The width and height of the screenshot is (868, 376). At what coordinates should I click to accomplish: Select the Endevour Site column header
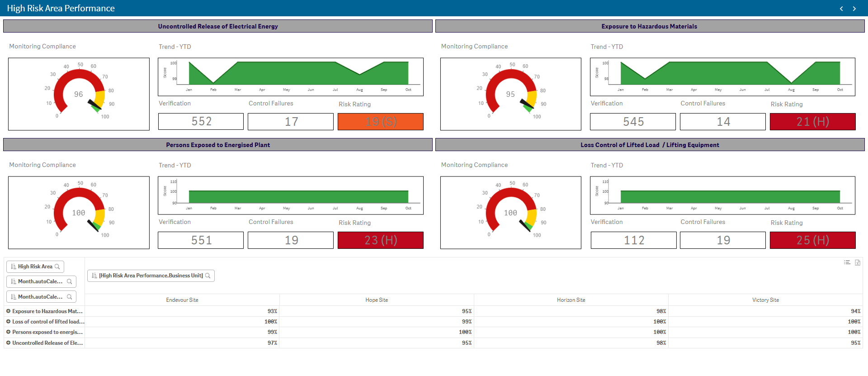click(x=182, y=300)
